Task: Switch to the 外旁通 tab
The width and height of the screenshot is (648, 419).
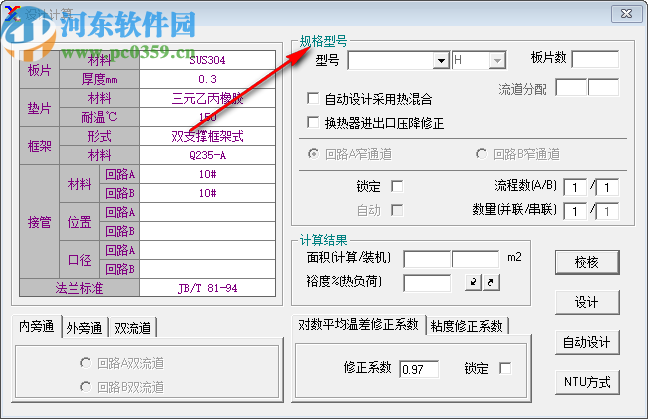Action: pos(84,328)
